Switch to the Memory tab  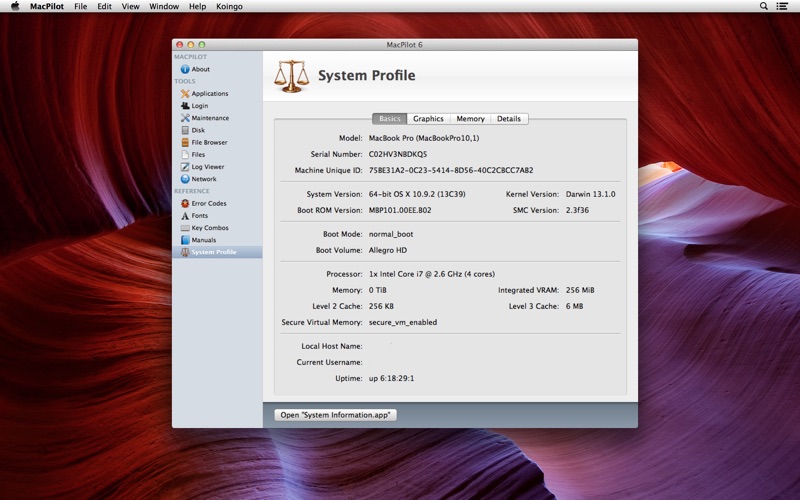(x=470, y=118)
